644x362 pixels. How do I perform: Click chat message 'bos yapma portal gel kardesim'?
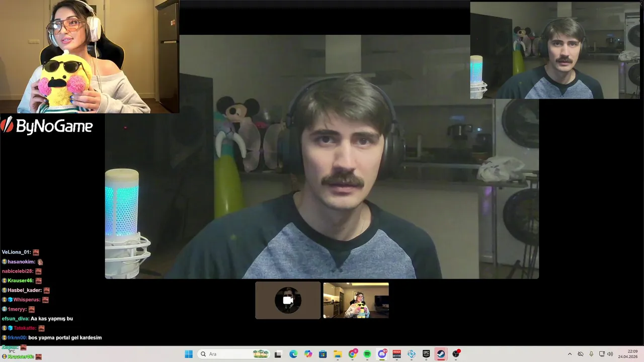pos(65,338)
